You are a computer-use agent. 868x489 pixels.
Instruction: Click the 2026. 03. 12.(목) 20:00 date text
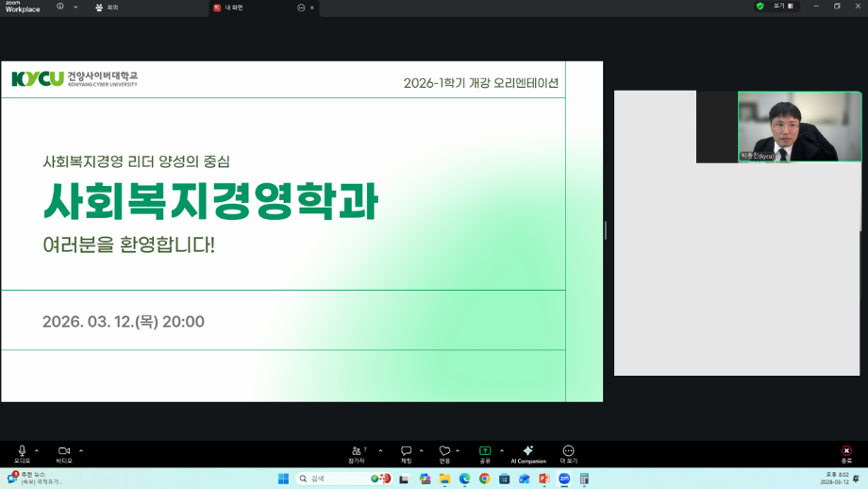point(124,321)
